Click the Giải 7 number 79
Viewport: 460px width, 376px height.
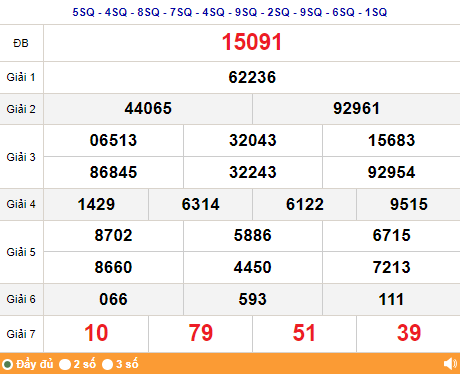pos(201,333)
